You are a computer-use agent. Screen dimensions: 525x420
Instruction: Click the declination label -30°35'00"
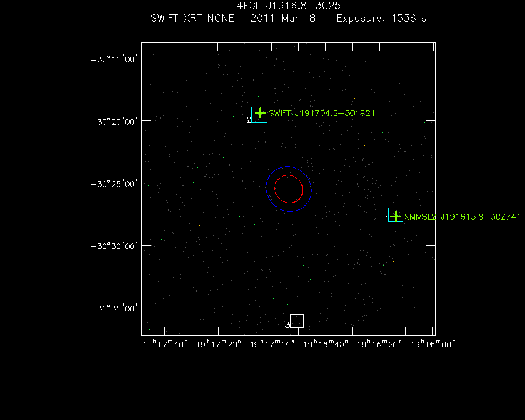point(115,308)
